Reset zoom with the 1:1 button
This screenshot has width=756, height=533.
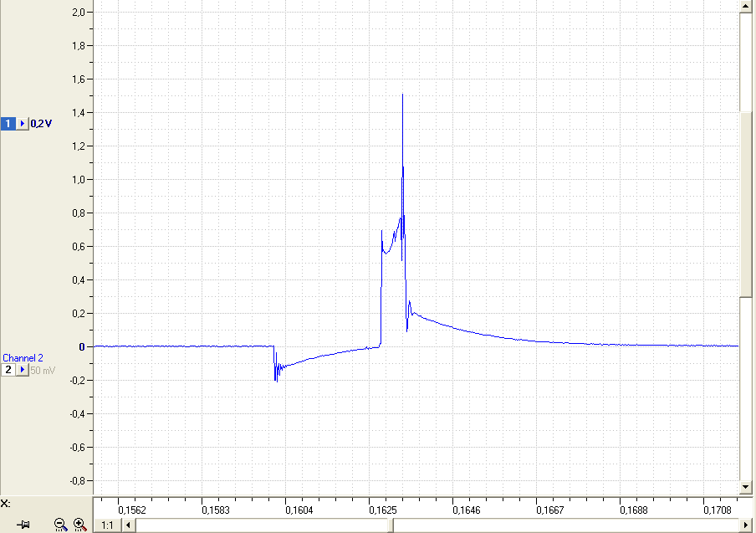pyautogui.click(x=107, y=525)
